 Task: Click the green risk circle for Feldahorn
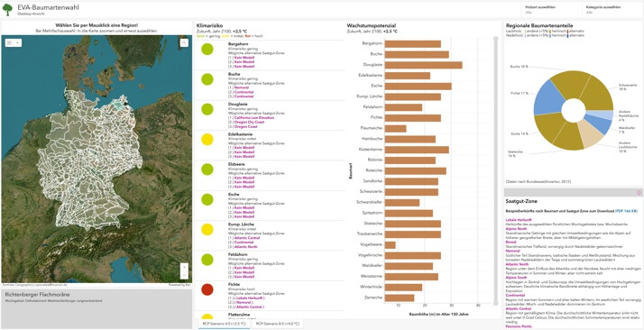(x=207, y=260)
